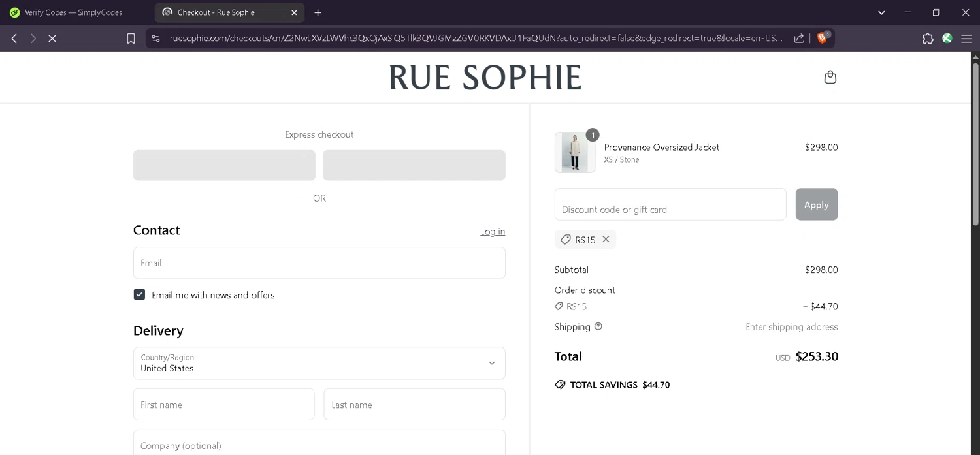Click the second express checkout button
This screenshot has width=980, height=455.
(414, 165)
